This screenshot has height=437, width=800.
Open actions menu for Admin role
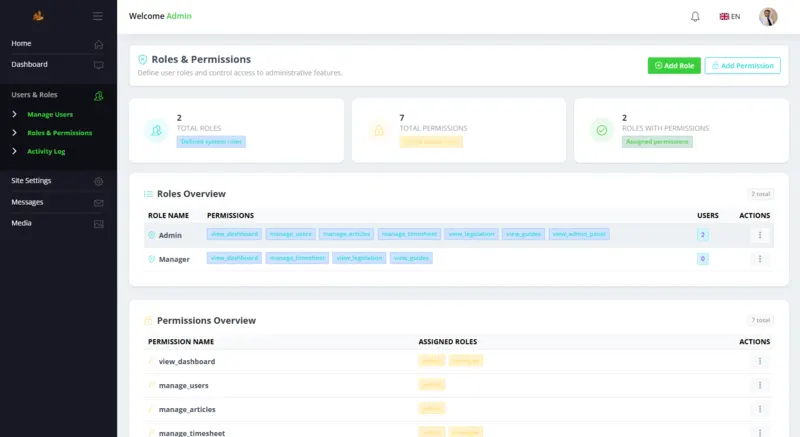click(x=760, y=235)
